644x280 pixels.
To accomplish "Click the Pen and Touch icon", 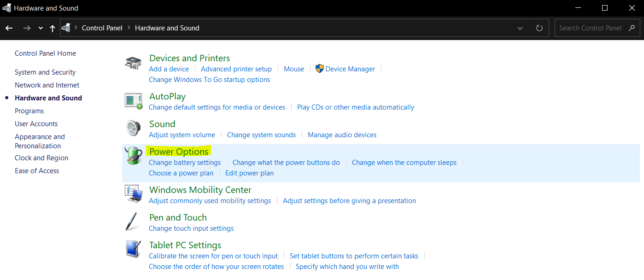I will (x=133, y=222).
